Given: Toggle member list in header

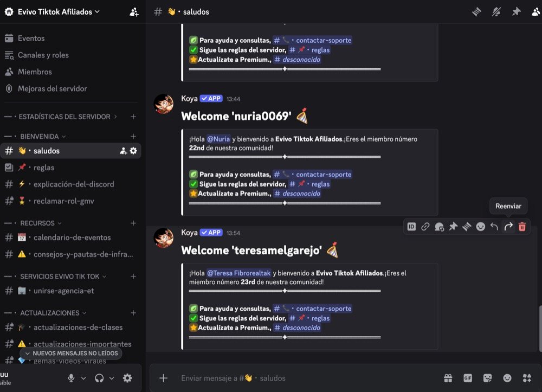Looking at the screenshot, I should (x=536, y=12).
